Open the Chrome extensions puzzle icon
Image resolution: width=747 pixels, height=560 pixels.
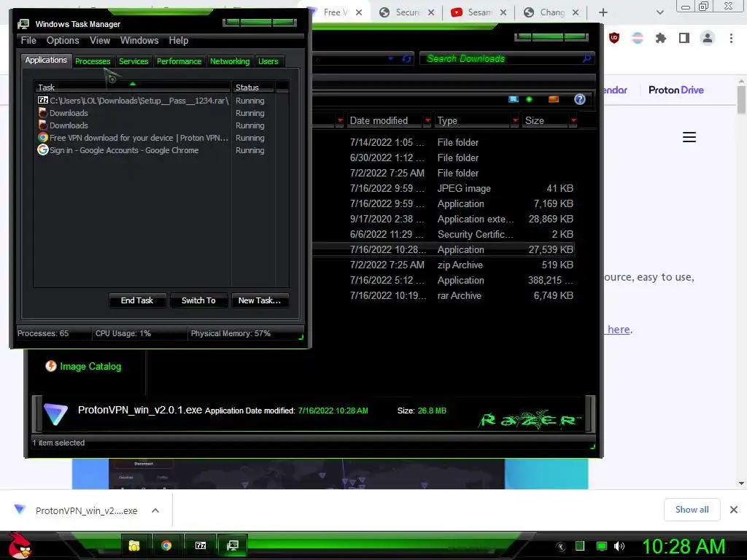coord(660,38)
